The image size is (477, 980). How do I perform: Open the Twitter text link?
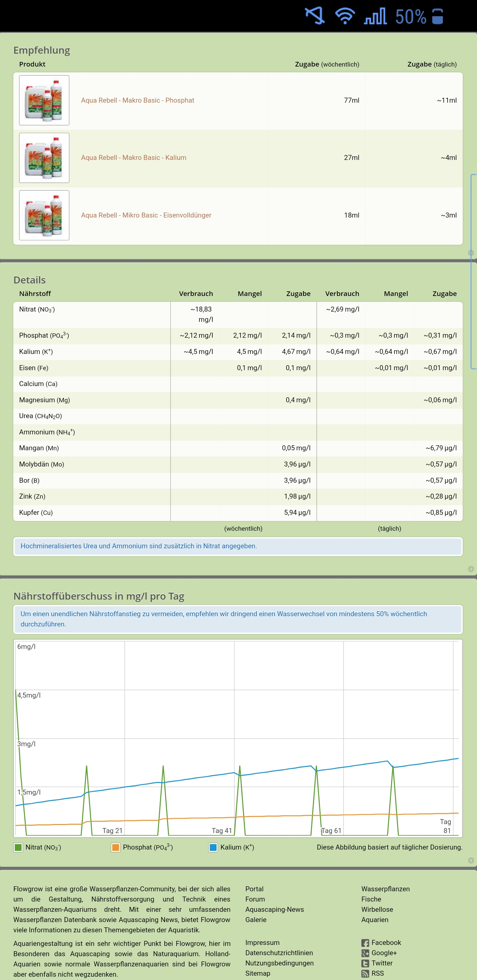(382, 963)
